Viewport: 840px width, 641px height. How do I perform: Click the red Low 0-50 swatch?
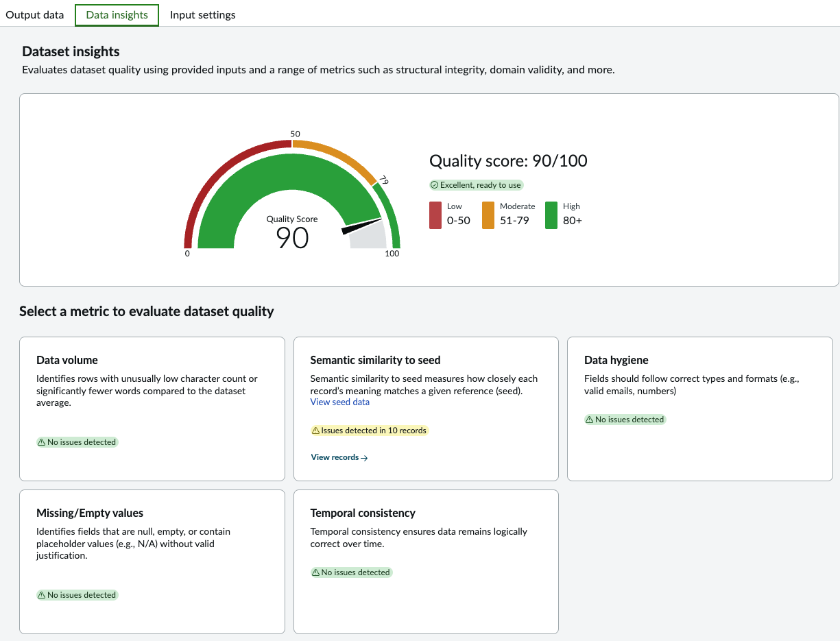pos(435,215)
